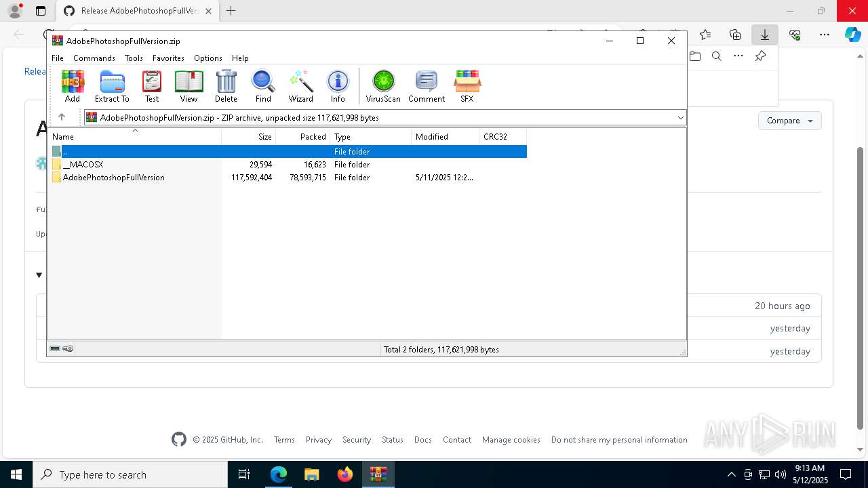The width and height of the screenshot is (868, 488).
Task: Open the downloads folder icon in Edge panel
Action: point(694,56)
